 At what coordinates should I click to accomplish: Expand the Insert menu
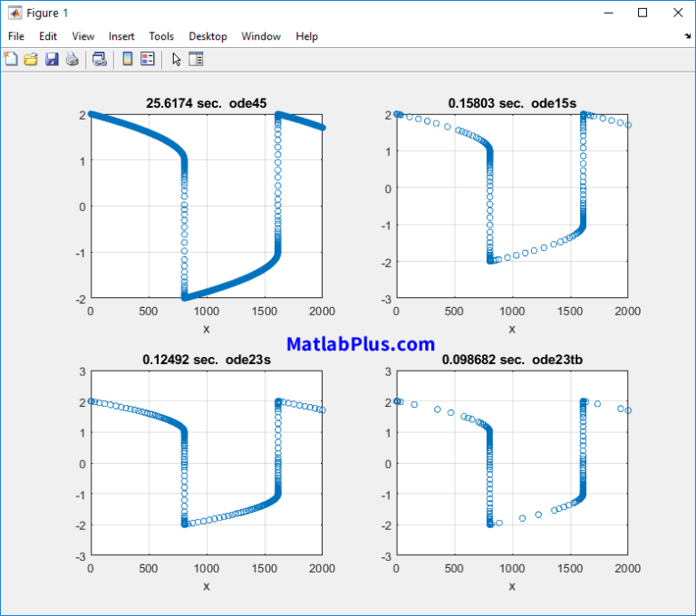pos(121,36)
